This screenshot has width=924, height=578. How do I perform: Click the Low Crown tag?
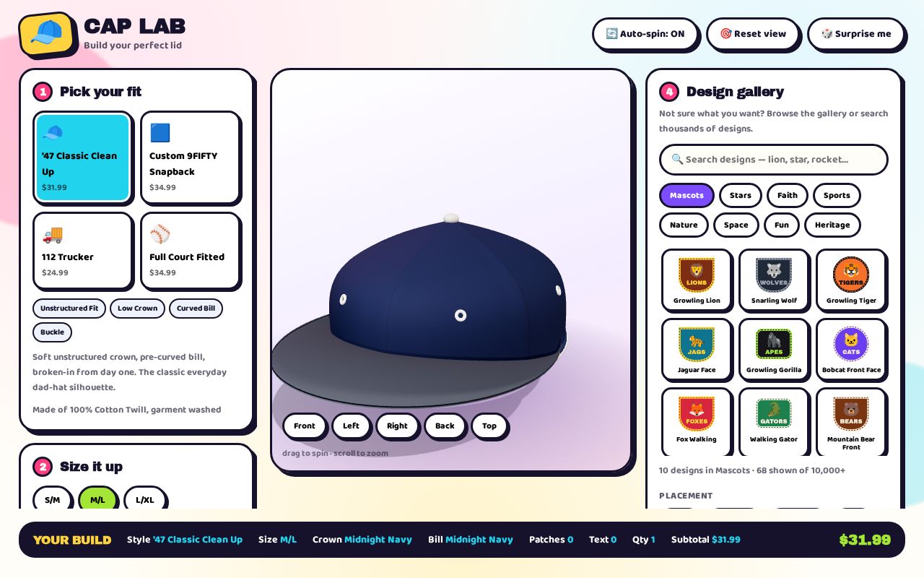pos(137,309)
